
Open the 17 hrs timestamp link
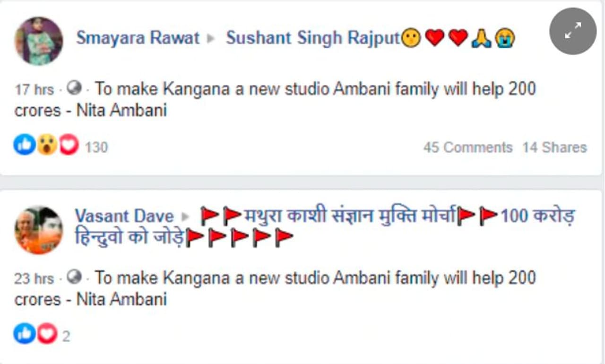click(34, 89)
